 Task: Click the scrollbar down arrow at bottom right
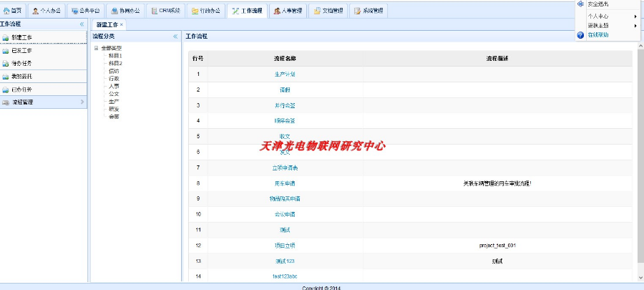click(x=640, y=279)
